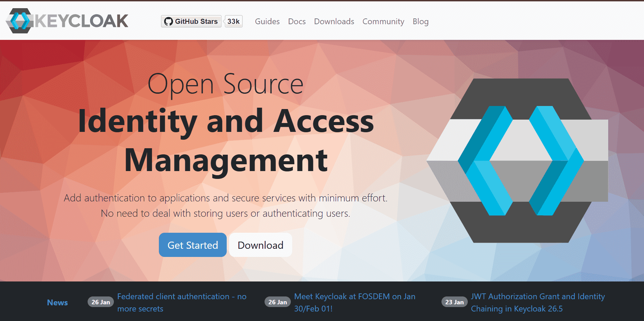Viewport: 644px width, 321px height.
Task: Open the Downloads navigation link
Action: pos(334,21)
